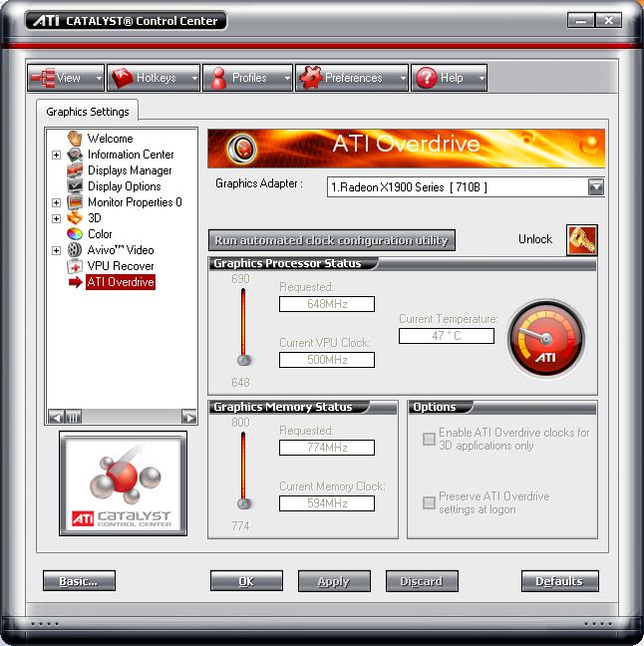Screen dimensions: 644x646
Task: Open the Help dropdown arrow
Action: (482, 78)
